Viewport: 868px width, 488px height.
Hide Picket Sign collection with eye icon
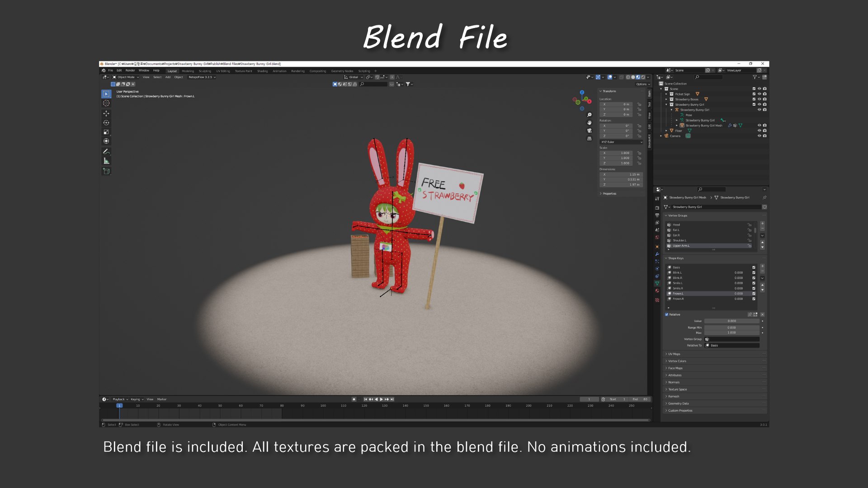pos(759,94)
